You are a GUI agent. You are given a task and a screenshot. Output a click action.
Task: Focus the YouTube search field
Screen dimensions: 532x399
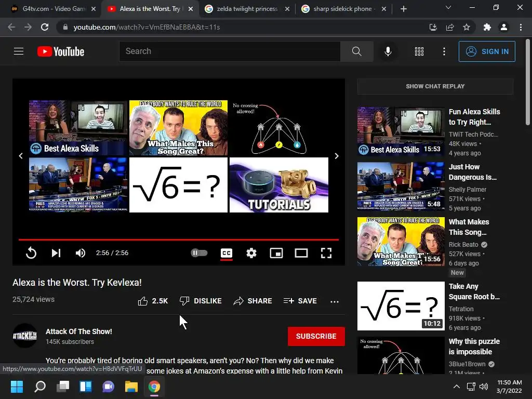coord(229,51)
